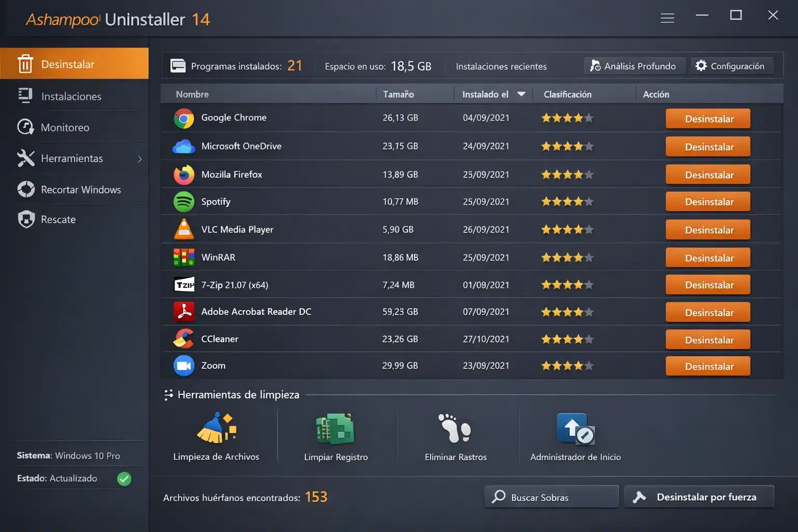Viewport: 798px width, 532px height.
Task: Sort list by the Nombre column header
Action: [x=192, y=94]
